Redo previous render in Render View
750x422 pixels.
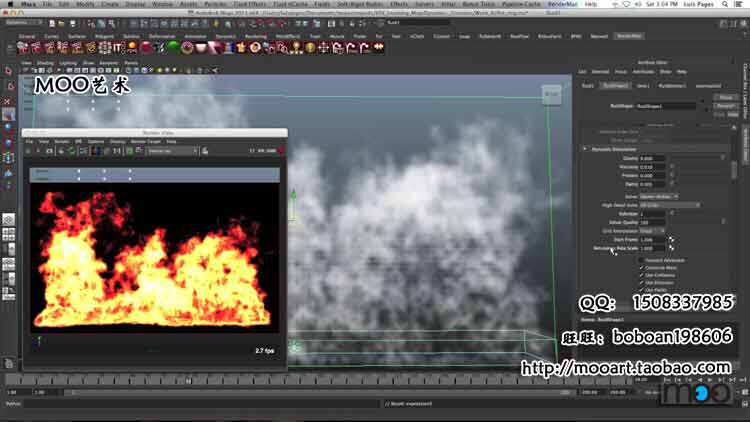pos(28,151)
